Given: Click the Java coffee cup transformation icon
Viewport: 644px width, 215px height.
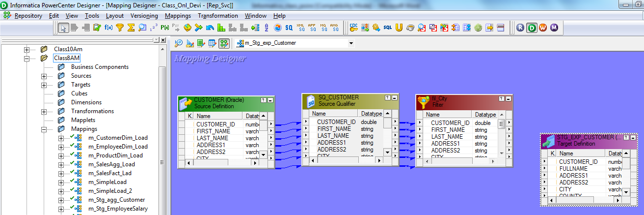Looking at the screenshot, I should [x=410, y=28].
